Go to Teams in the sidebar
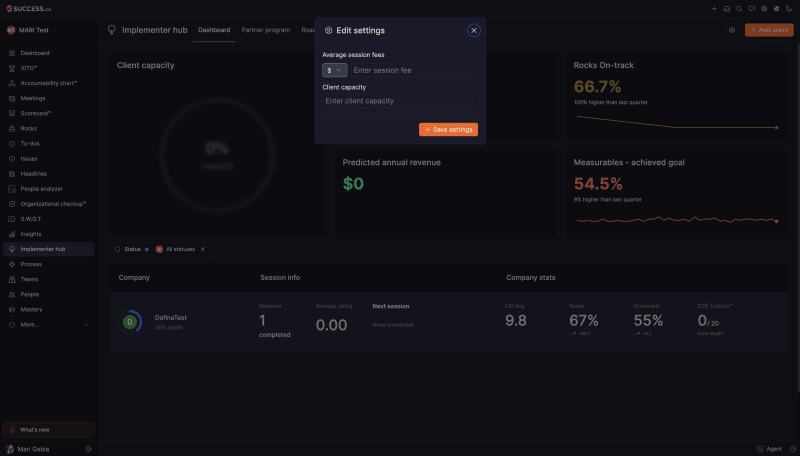 pyautogui.click(x=48, y=280)
